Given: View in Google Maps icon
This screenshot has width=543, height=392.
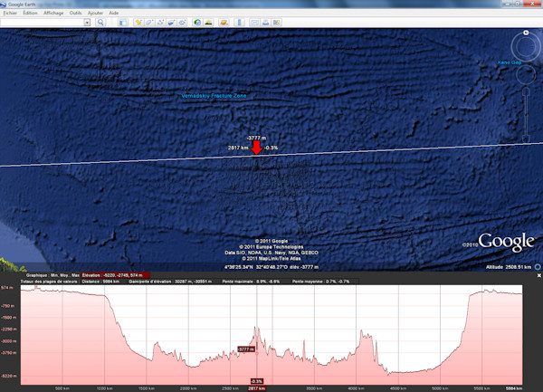Looking at the screenshot, I should click(x=276, y=23).
